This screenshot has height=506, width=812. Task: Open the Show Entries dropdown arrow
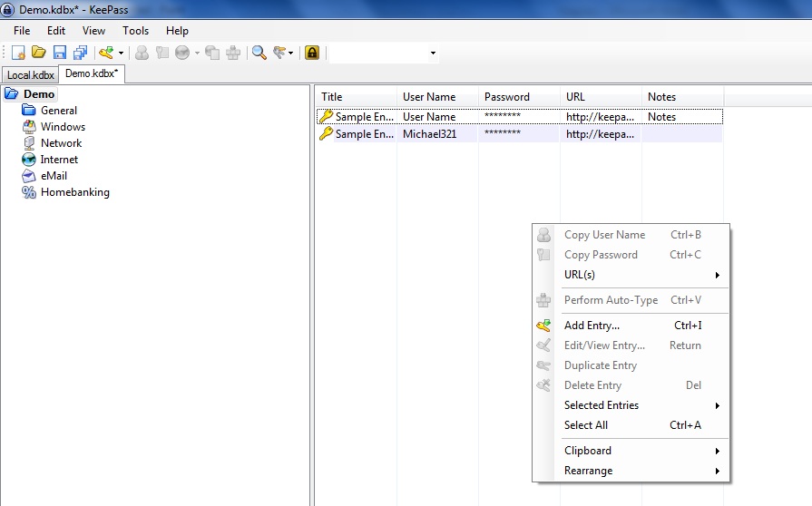pyautogui.click(x=290, y=53)
